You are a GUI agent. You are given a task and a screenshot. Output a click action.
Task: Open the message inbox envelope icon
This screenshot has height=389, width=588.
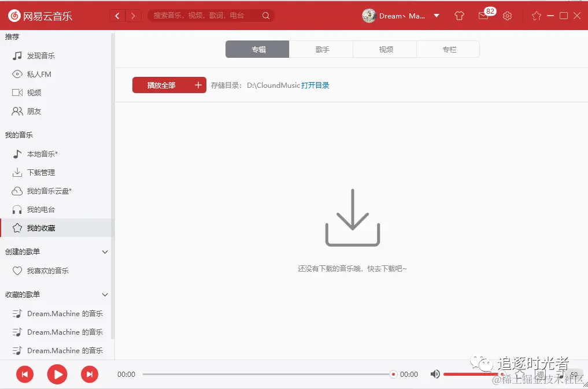483,16
